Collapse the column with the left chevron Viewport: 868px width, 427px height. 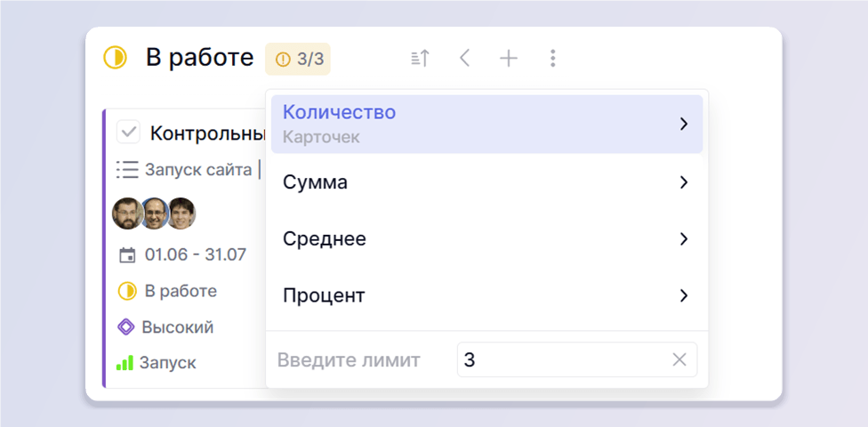[464, 58]
